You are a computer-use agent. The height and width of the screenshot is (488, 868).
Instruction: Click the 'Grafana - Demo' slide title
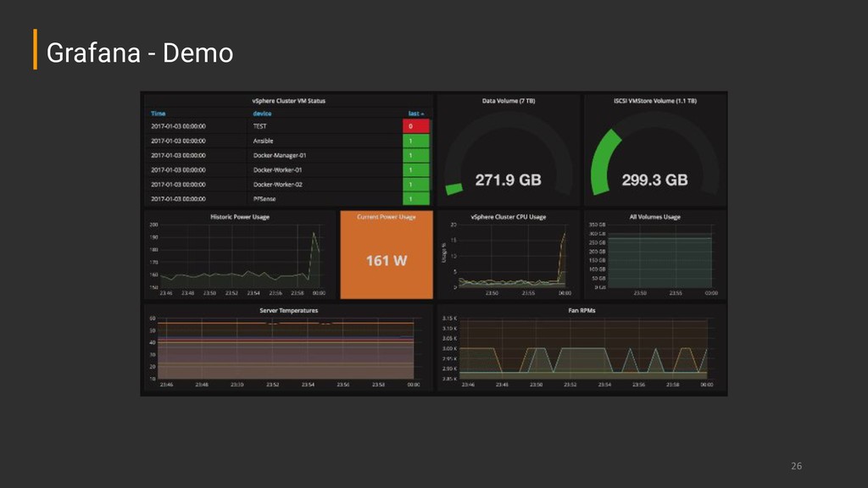[140, 53]
